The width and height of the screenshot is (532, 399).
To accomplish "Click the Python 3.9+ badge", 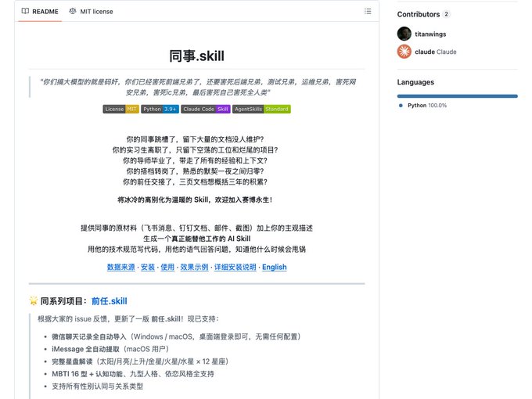I will pyautogui.click(x=160, y=109).
